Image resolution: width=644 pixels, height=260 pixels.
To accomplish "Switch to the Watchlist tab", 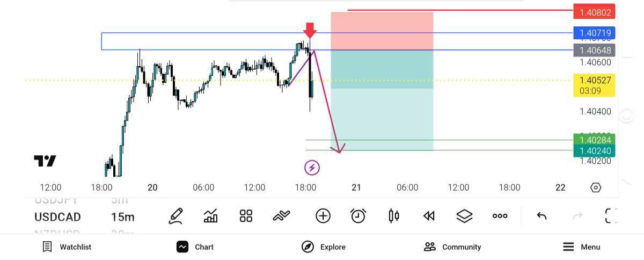I will coord(67,247).
